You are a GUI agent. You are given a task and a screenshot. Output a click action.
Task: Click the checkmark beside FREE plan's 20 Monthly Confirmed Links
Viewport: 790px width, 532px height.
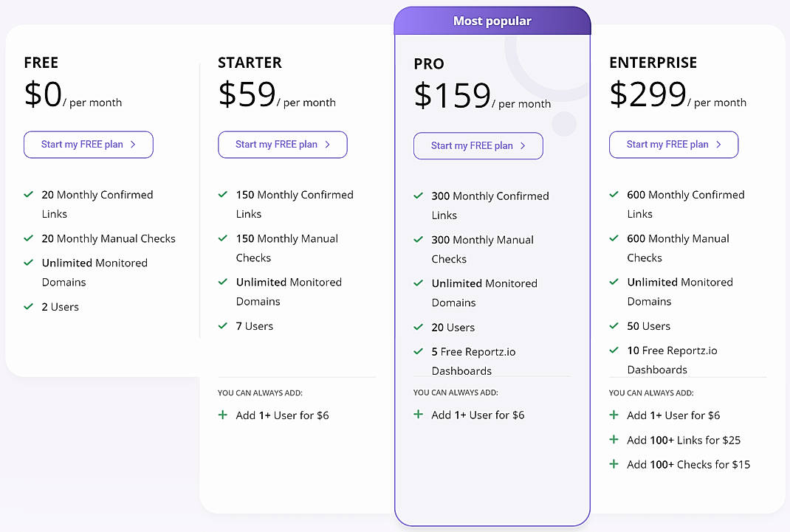28,195
